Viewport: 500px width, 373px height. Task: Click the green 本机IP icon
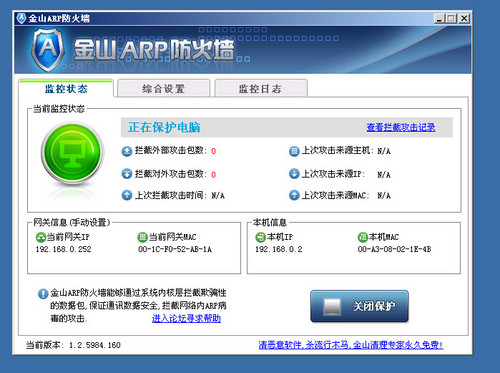[x=260, y=237]
